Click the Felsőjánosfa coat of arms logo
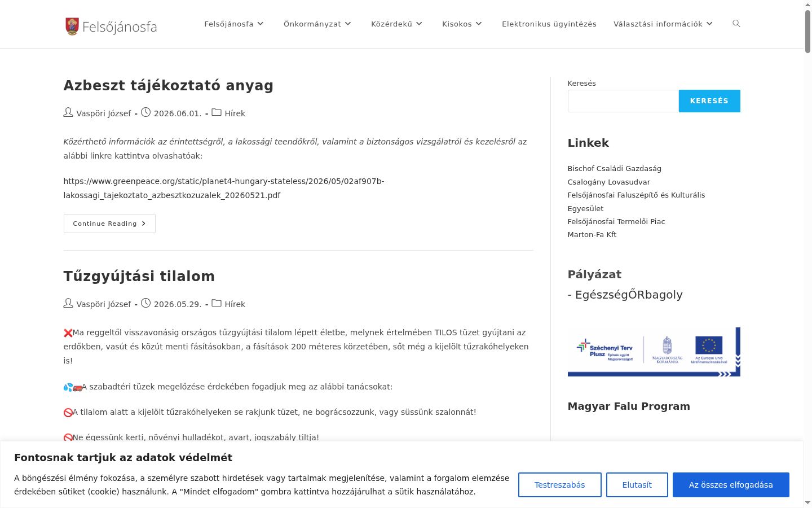Image resolution: width=812 pixels, height=508 pixels. point(72,26)
